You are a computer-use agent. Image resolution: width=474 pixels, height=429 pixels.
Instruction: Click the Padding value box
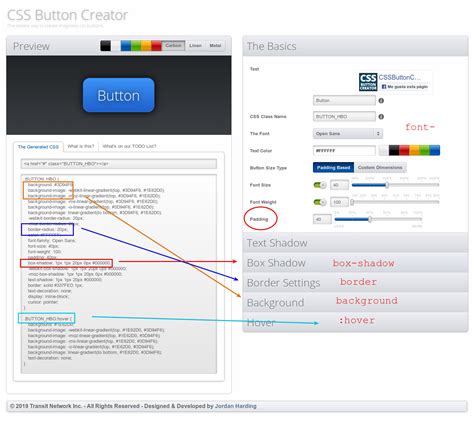pyautogui.click(x=322, y=219)
